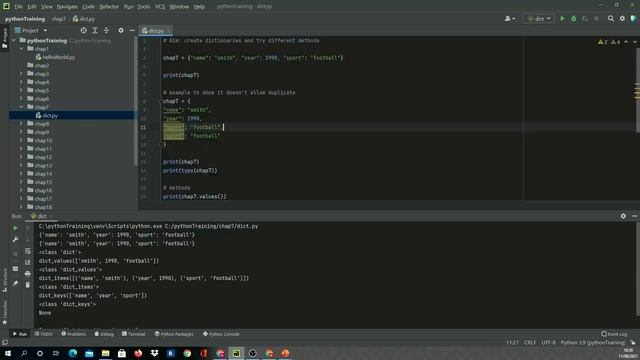Click print icon in Run panel

point(27,273)
